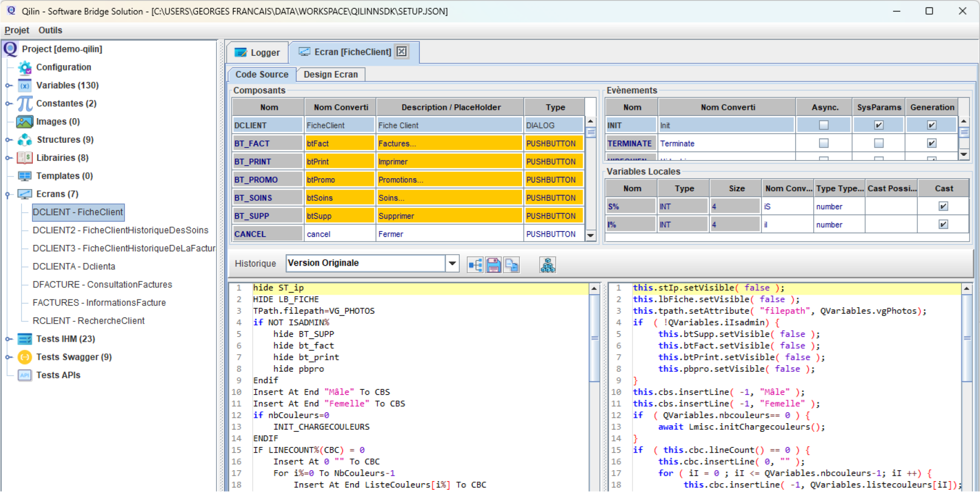Open the Projet menu
Viewport: 980px width, 492px height.
(17, 30)
